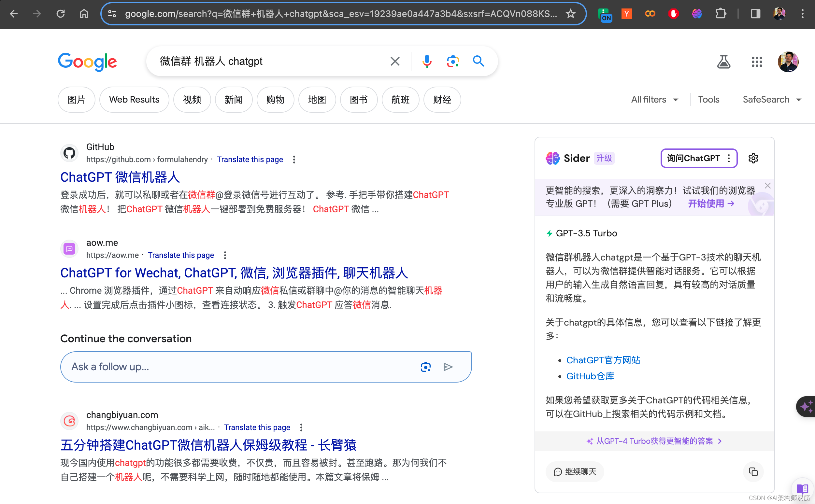815x504 pixels.
Task: Open Sider brain extension in toolbar
Action: (x=697, y=14)
